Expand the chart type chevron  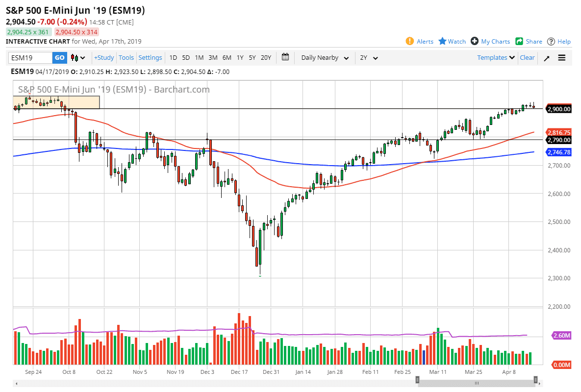84,58
